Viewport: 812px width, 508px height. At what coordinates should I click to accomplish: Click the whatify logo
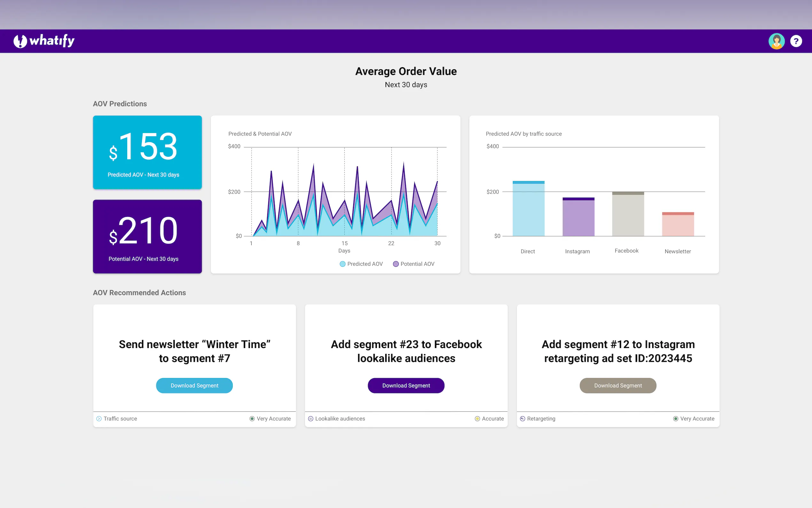44,41
